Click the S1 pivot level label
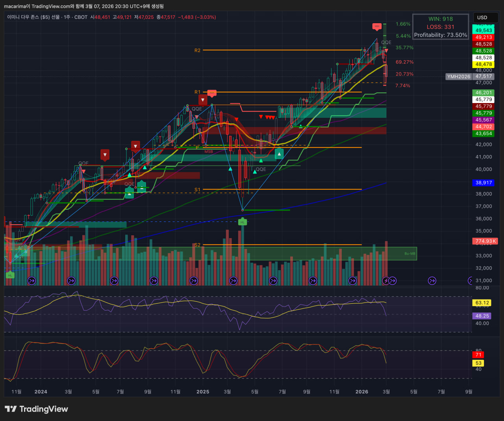504x421 pixels. click(x=197, y=190)
